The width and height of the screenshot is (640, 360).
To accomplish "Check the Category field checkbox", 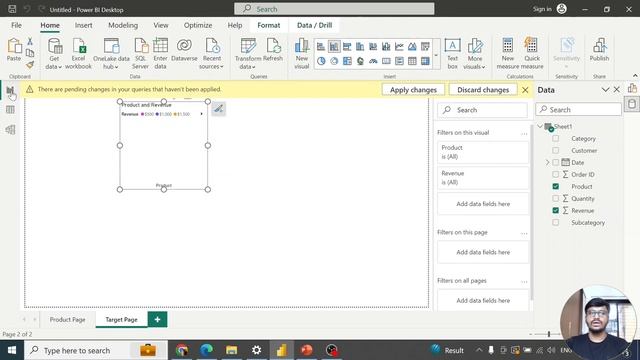I will [556, 138].
